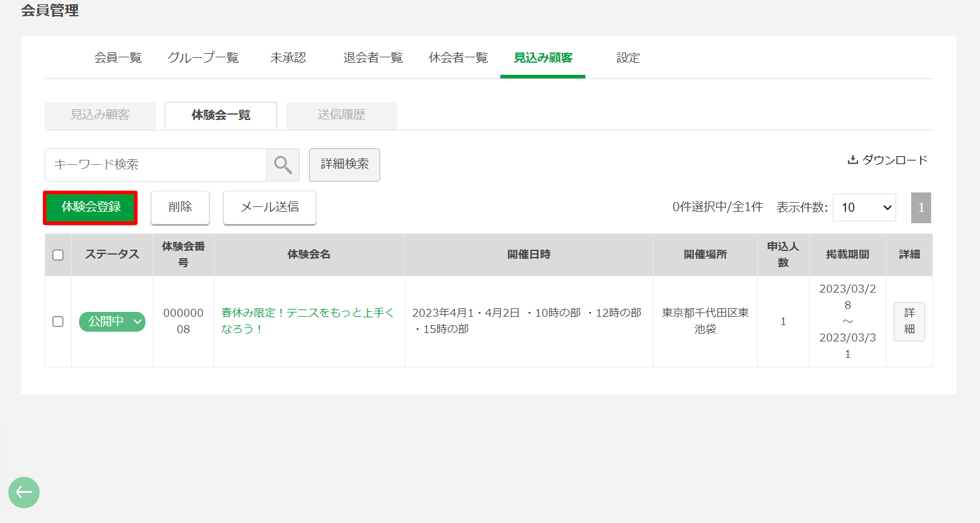Click the event number 00000008 cell

pyautogui.click(x=183, y=321)
